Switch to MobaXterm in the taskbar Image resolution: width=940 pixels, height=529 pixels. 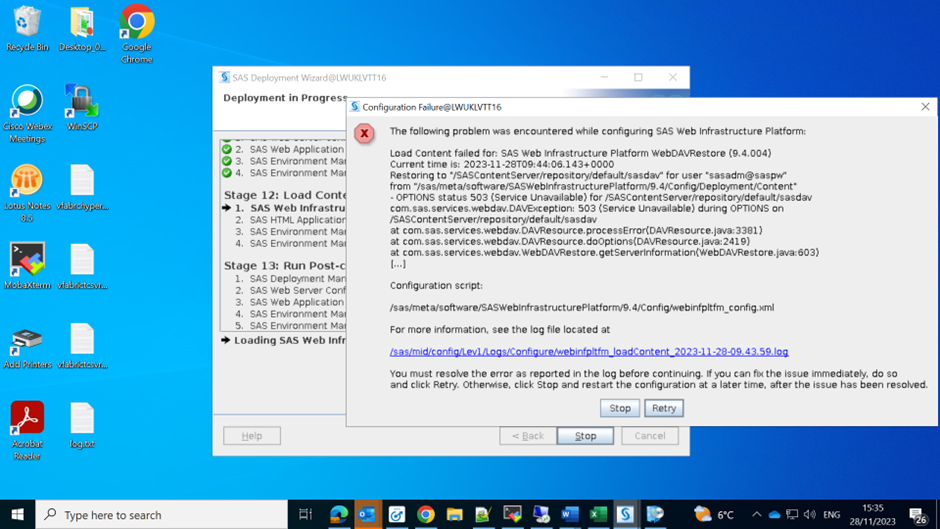point(512,515)
